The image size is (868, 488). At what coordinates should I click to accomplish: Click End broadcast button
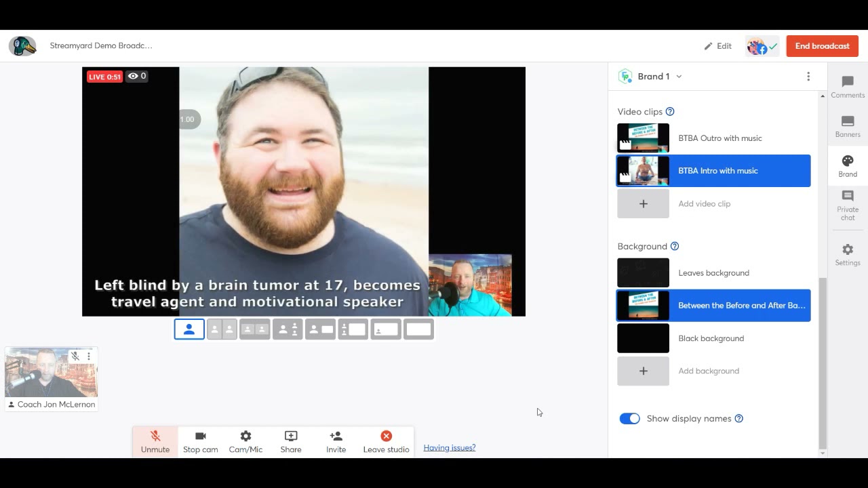click(x=823, y=46)
